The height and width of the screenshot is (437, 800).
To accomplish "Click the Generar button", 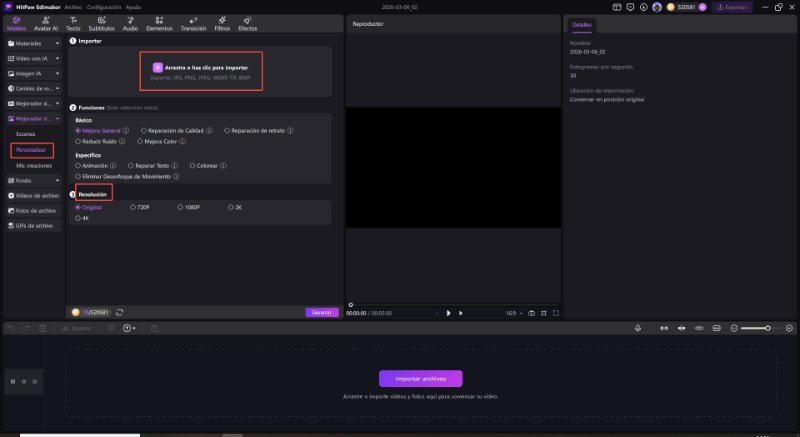I will (x=321, y=312).
